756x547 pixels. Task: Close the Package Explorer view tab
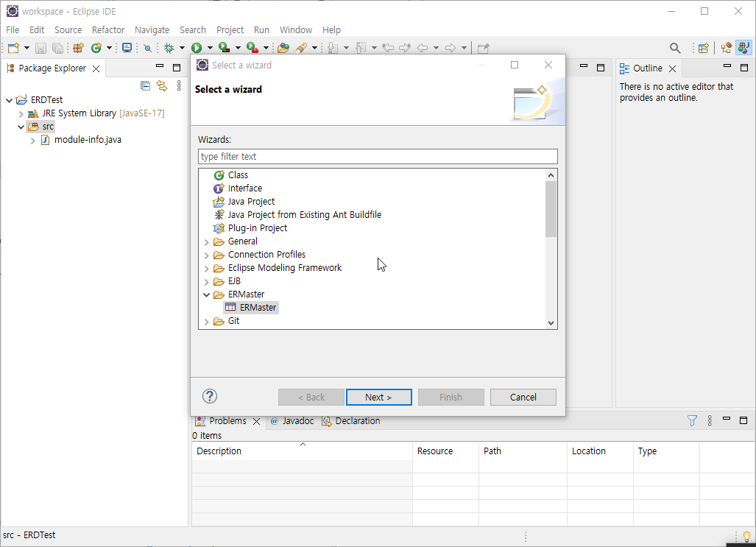[96, 69]
